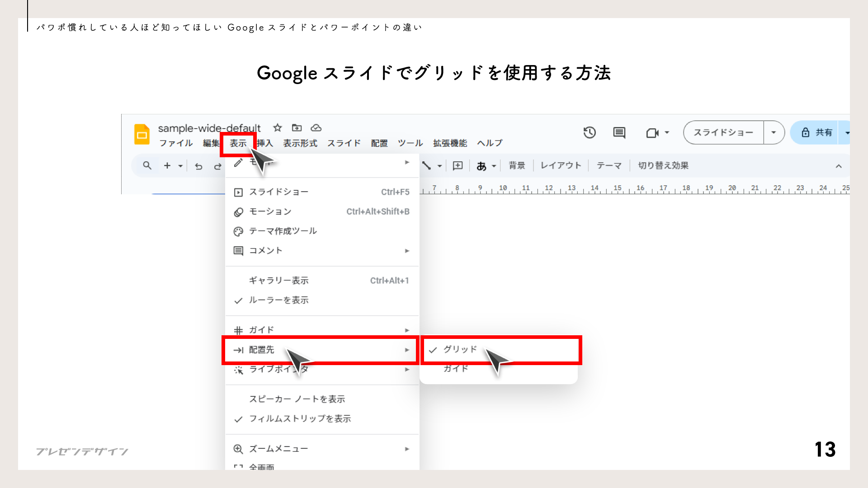The width and height of the screenshot is (868, 488).
Task: Select ガイド in the snap submenu
Action: (499, 369)
